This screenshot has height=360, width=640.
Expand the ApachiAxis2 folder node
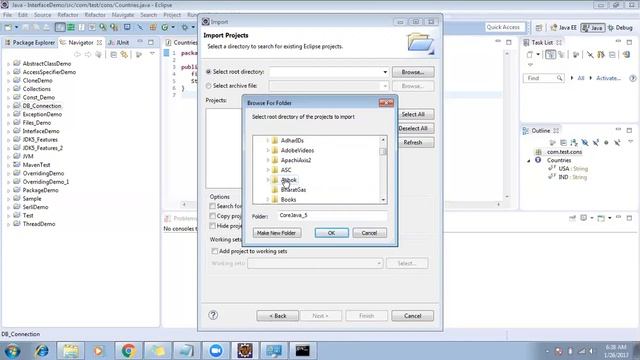268,160
